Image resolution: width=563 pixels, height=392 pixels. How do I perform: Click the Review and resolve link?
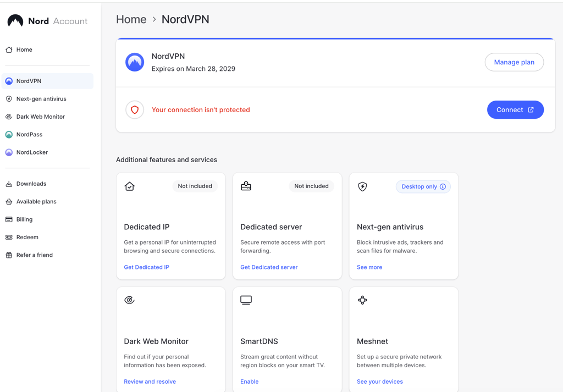[x=150, y=382]
